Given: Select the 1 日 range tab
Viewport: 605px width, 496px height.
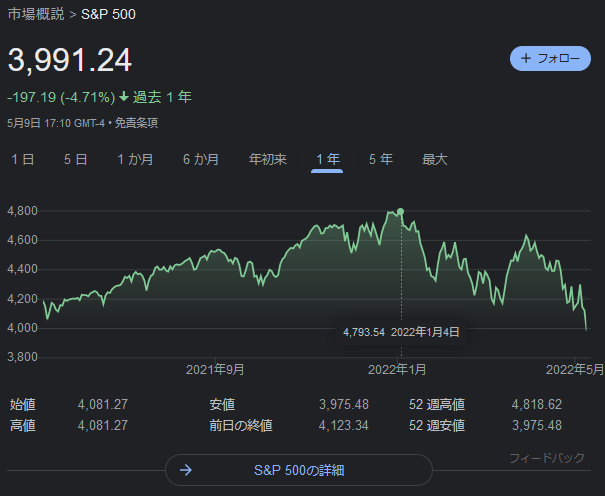Looking at the screenshot, I should point(23,159).
